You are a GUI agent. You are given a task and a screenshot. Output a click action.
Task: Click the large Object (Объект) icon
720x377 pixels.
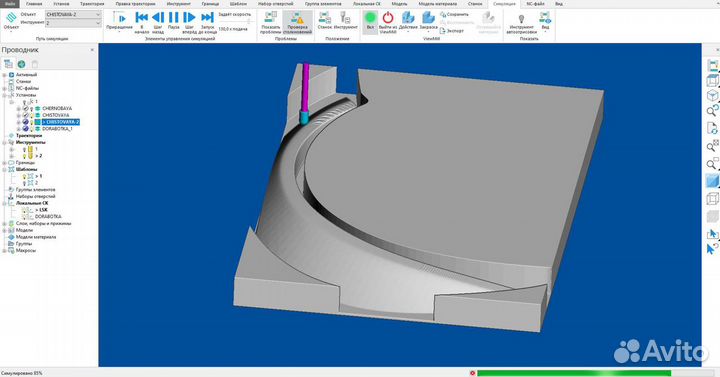click(11, 18)
